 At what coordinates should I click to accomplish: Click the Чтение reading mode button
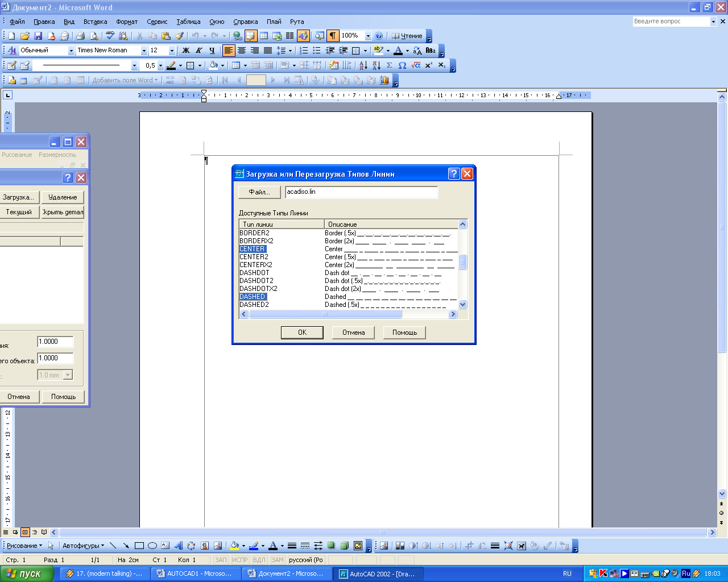tap(407, 36)
